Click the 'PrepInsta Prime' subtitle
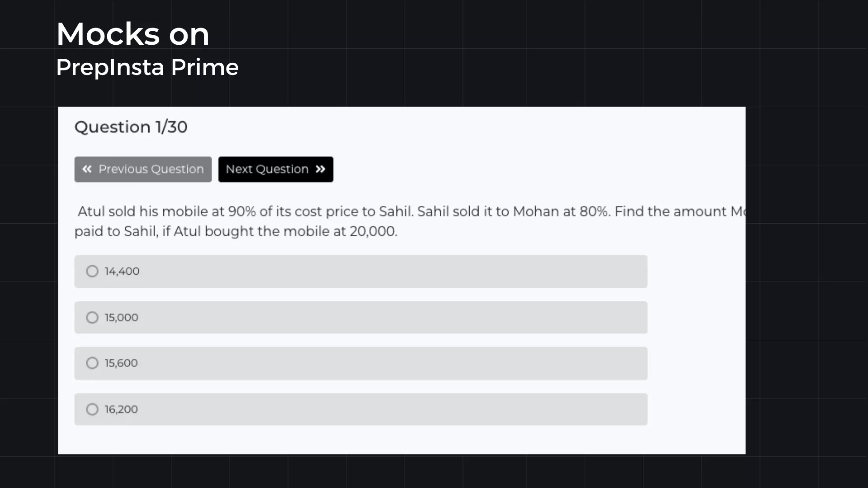 [x=147, y=67]
